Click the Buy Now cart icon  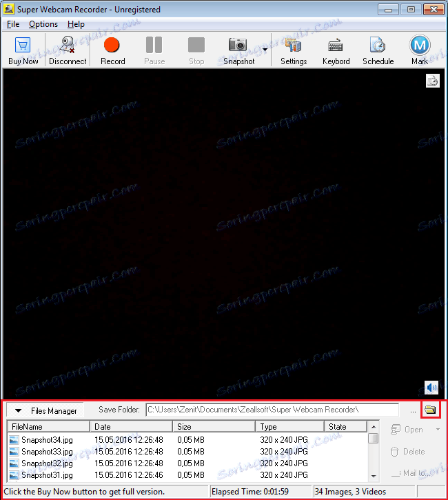click(23, 45)
